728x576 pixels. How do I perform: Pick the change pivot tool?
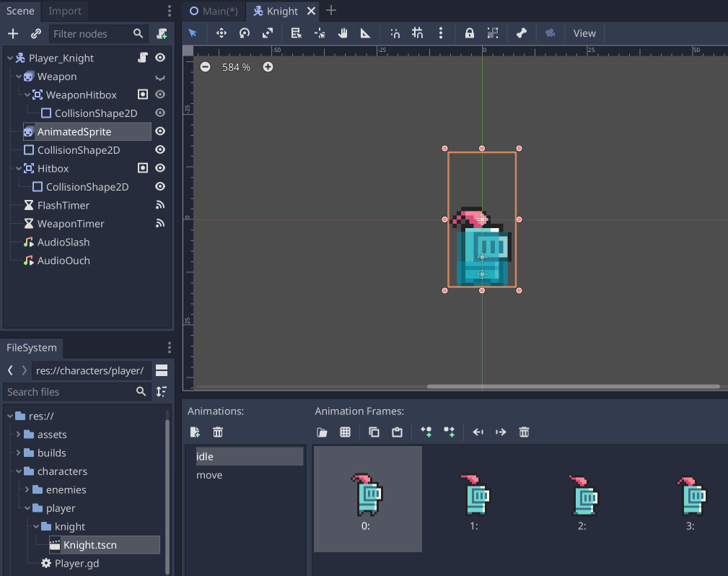pyautogui.click(x=320, y=33)
